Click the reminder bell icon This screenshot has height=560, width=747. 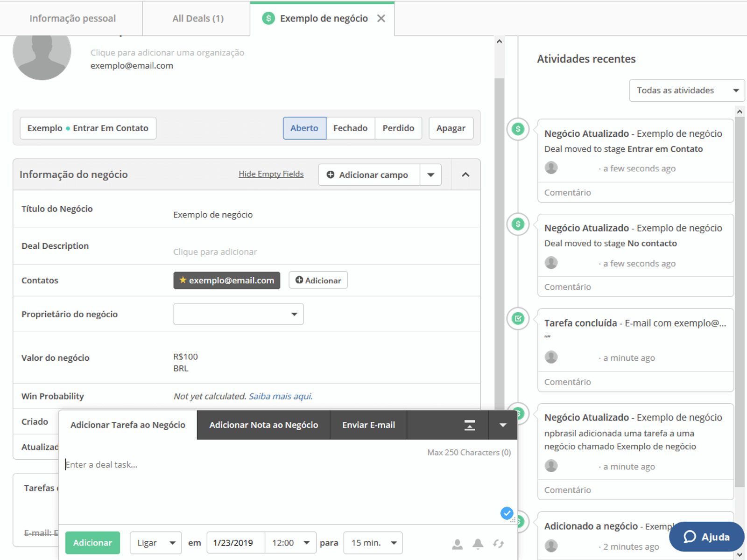478,544
